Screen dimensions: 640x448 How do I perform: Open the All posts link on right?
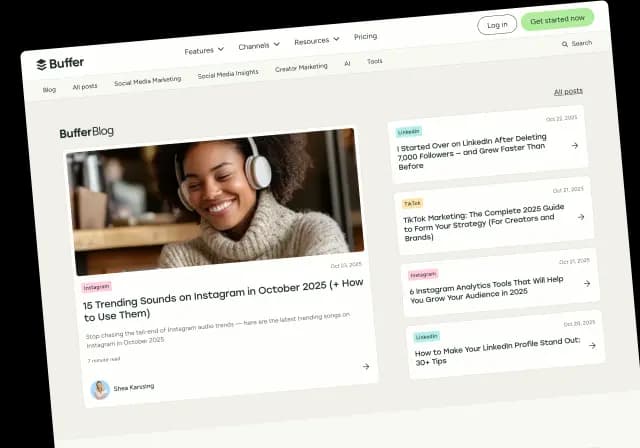point(568,91)
